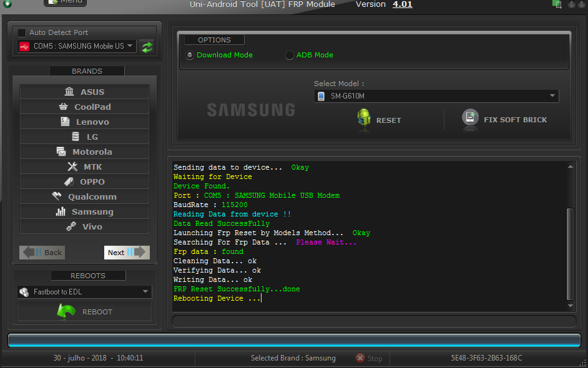
Task: Click the green window icon in title bar
Action: [557, 4]
